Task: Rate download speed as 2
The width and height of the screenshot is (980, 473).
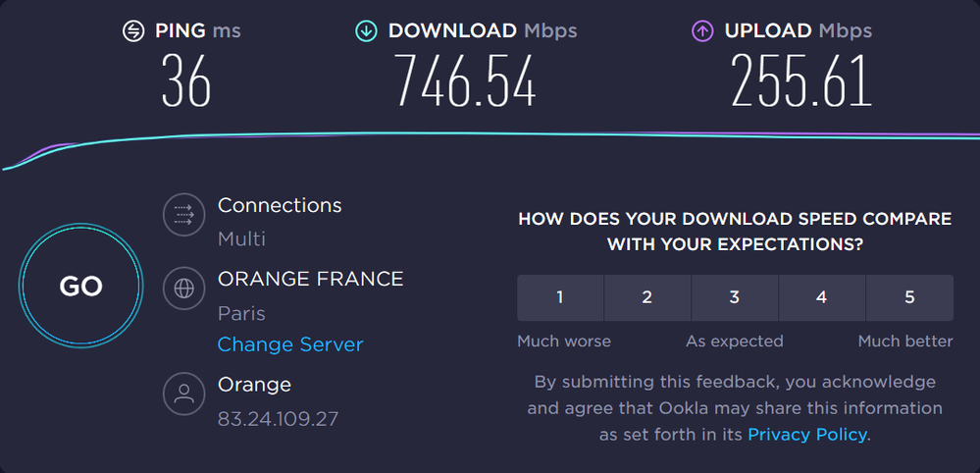Action: pos(647,297)
